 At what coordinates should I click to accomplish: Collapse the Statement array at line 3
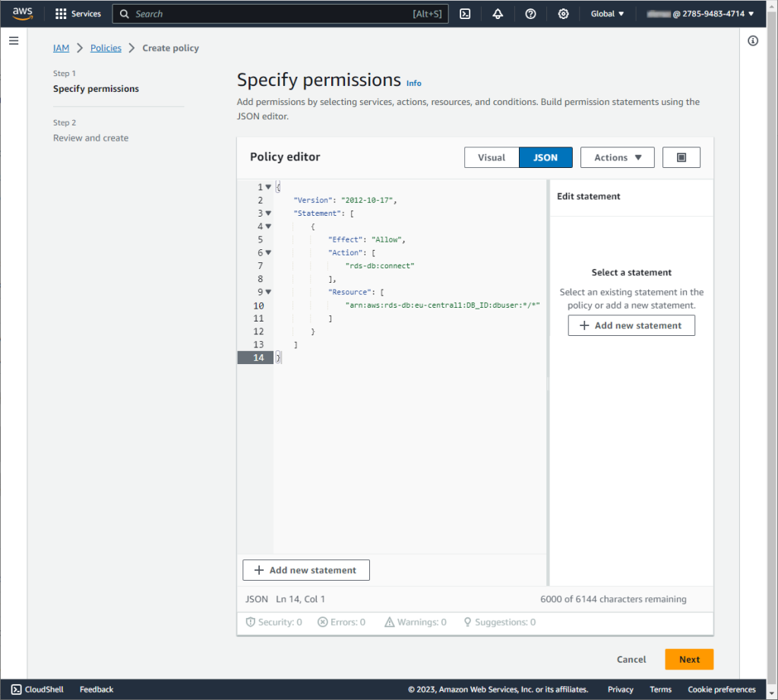click(268, 213)
